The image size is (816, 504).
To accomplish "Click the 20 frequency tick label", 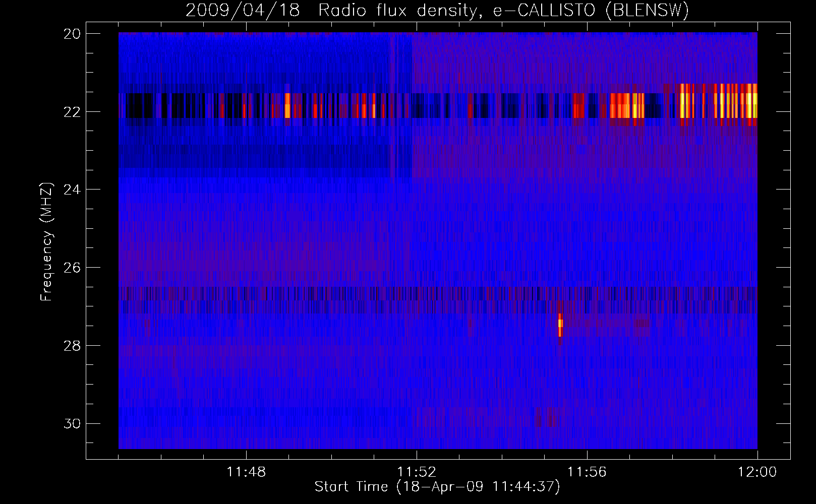I will coord(72,34).
